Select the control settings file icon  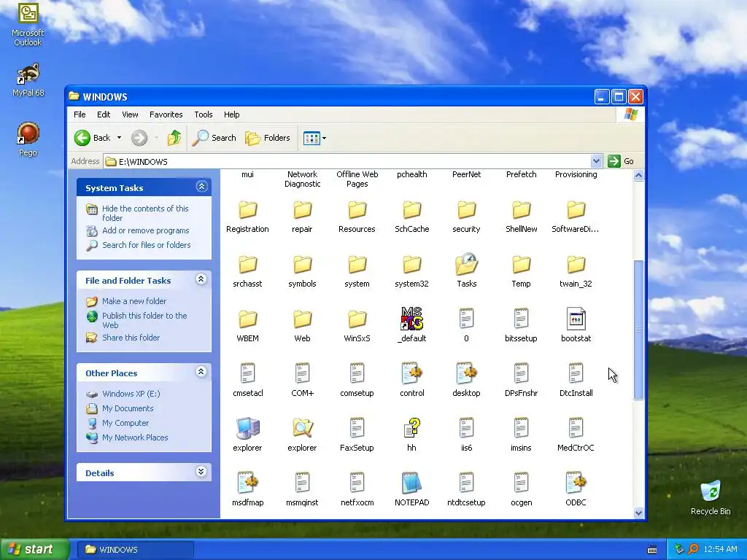click(411, 373)
